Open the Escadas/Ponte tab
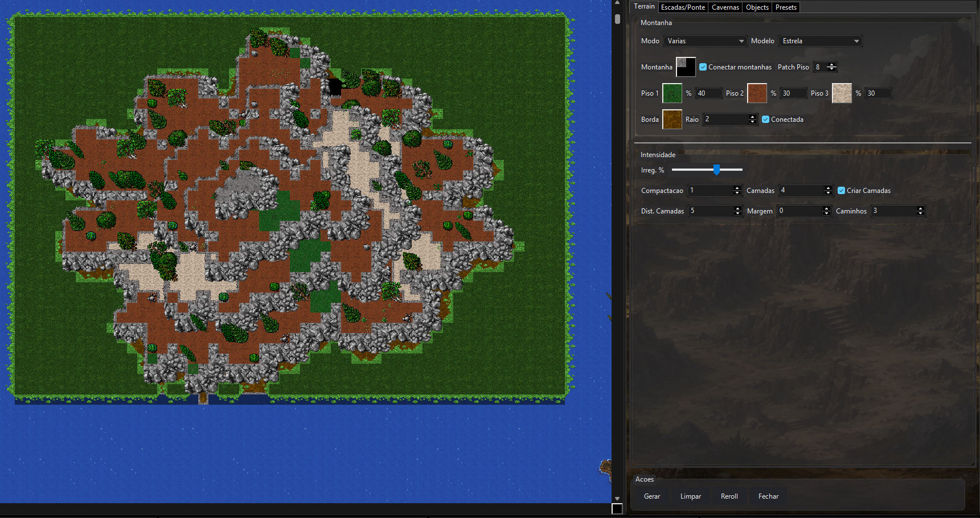 pyautogui.click(x=683, y=7)
